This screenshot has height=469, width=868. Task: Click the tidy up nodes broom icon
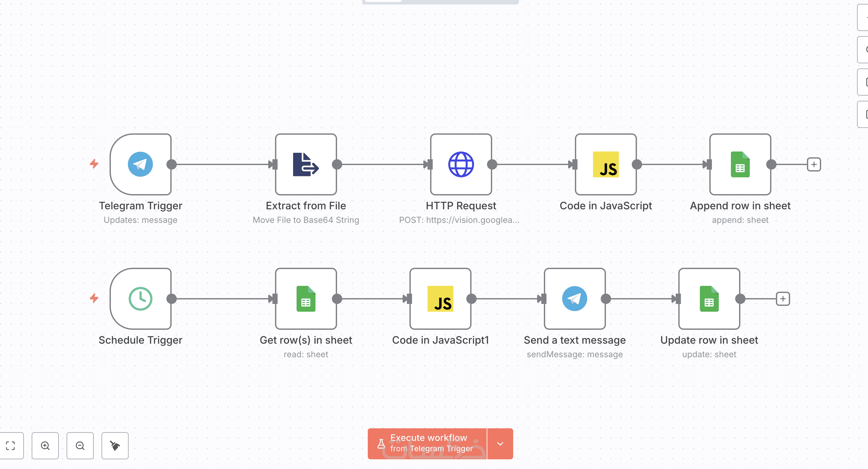[115, 445]
